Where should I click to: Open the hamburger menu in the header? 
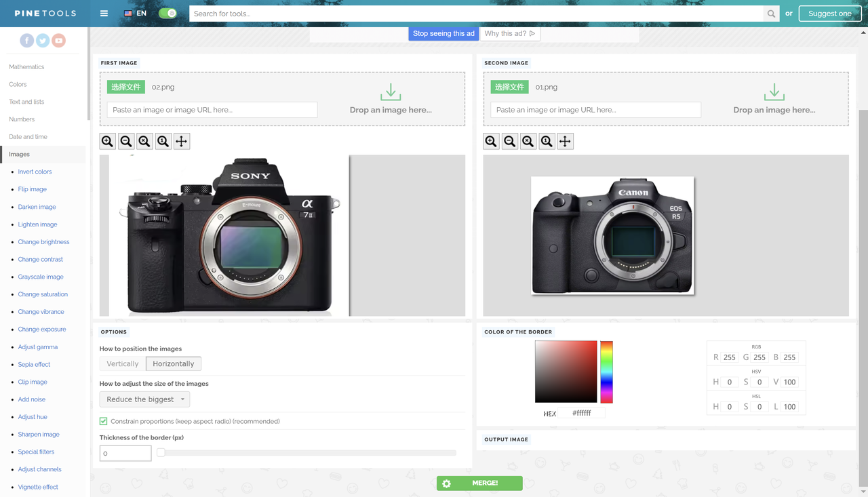point(104,14)
